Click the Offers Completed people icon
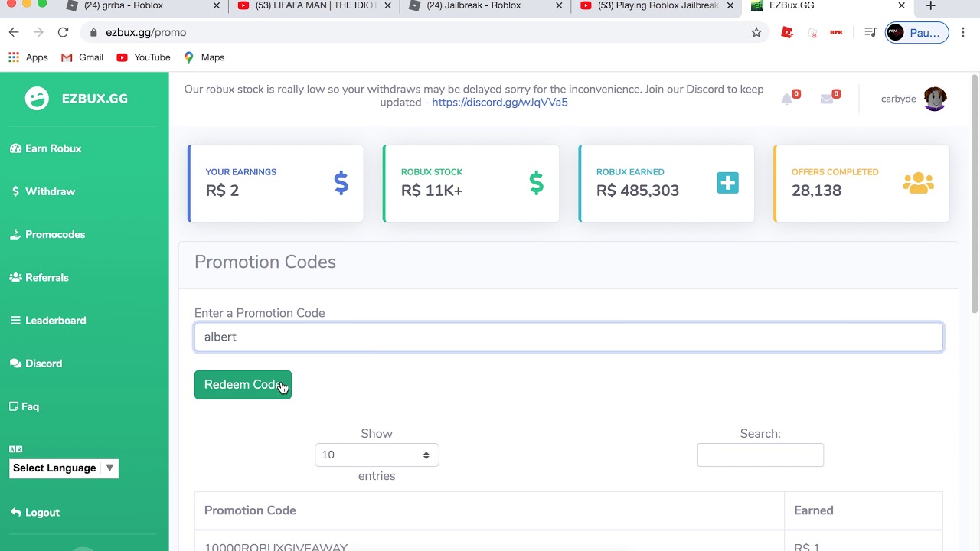This screenshot has width=980, height=551. pyautogui.click(x=918, y=183)
